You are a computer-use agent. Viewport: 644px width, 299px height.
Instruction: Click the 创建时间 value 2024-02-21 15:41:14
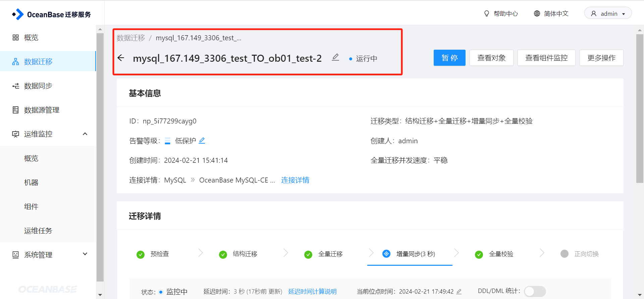tap(196, 160)
